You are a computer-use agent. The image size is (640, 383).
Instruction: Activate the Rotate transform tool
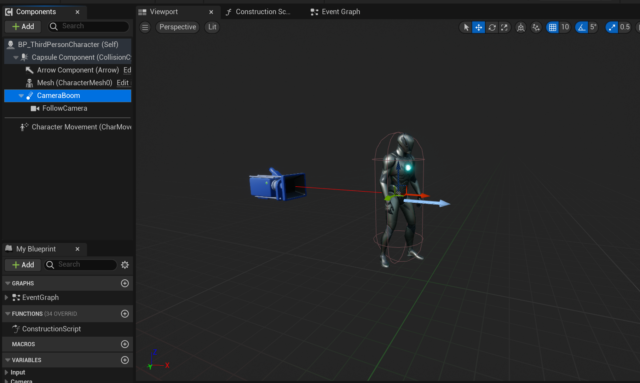[x=492, y=27]
